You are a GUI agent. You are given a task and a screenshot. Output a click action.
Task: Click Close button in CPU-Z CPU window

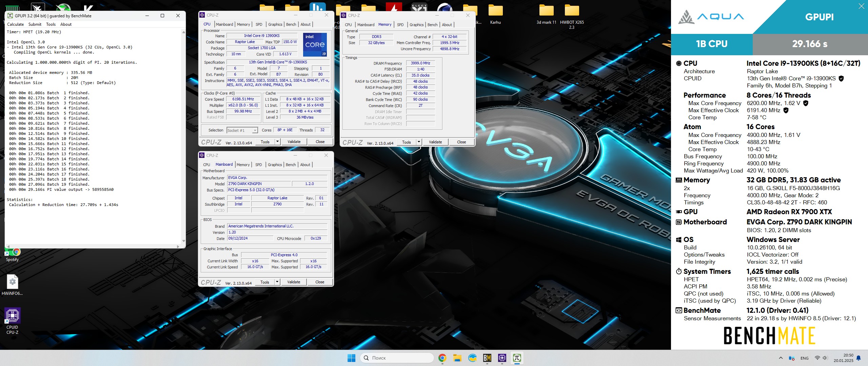(x=320, y=142)
